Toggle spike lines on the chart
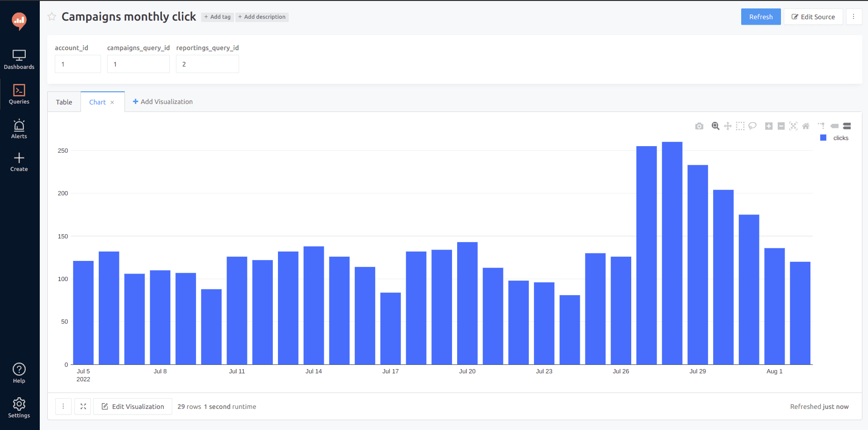Viewport: 868px width, 430px height. [x=822, y=126]
